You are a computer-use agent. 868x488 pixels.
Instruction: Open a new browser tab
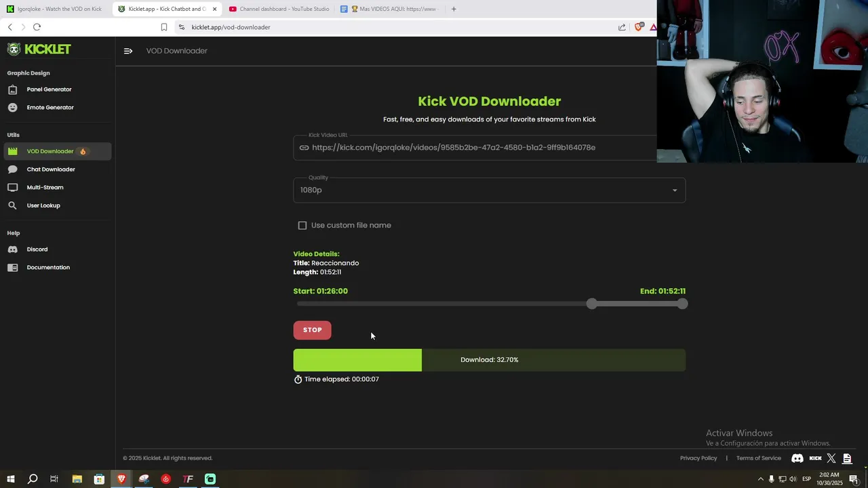pyautogui.click(x=454, y=9)
